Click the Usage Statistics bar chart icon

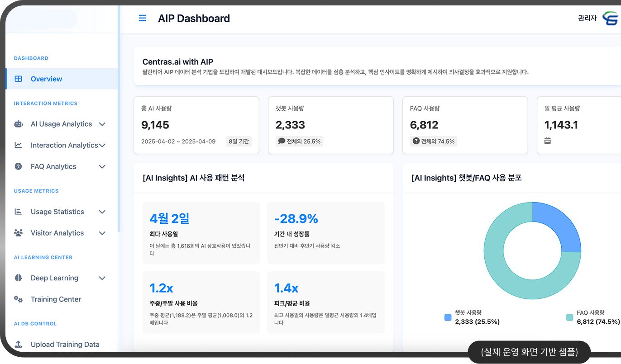click(18, 212)
